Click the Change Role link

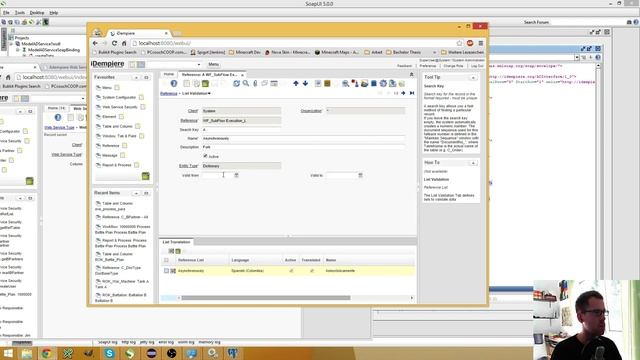(x=453, y=66)
